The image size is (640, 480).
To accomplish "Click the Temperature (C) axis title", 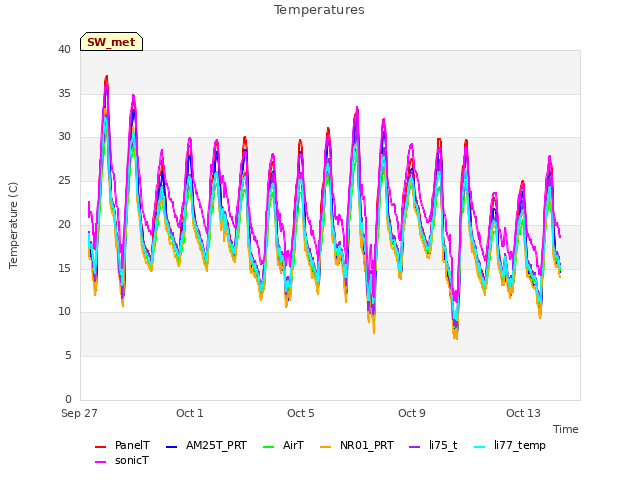I will click(x=13, y=225).
